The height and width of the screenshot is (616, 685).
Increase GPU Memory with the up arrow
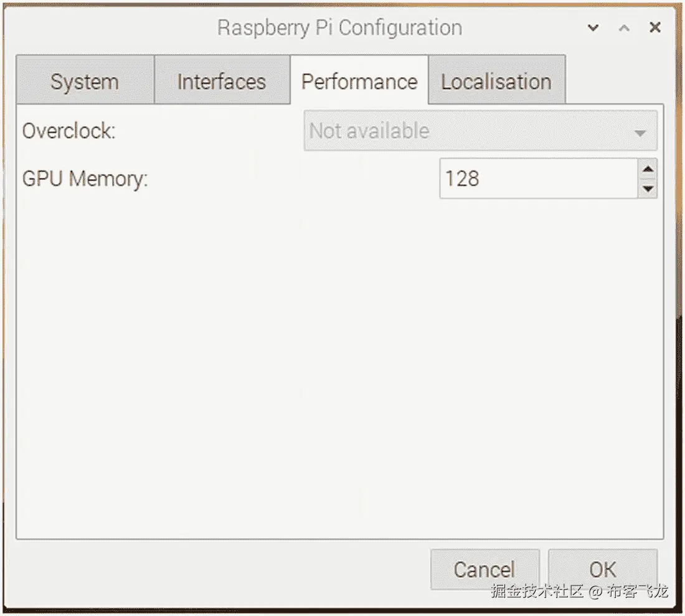tap(648, 169)
